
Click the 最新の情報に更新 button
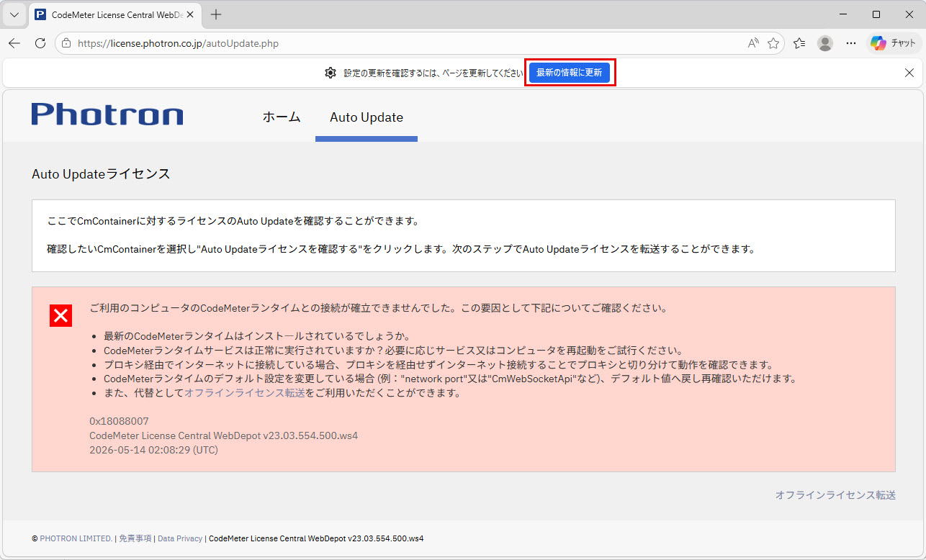coord(570,73)
